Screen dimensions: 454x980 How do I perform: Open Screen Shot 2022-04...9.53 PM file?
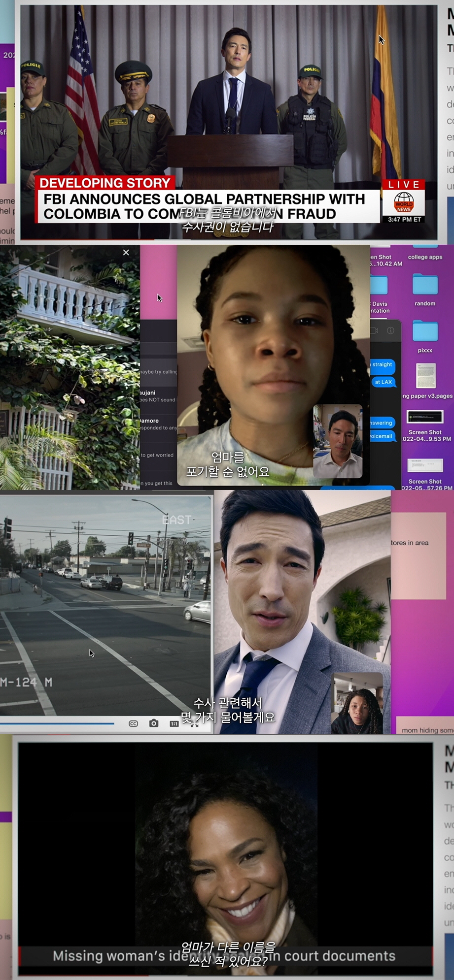click(425, 417)
